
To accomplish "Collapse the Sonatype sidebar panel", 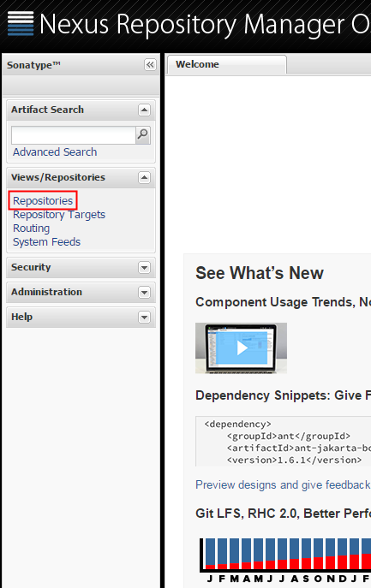I will (x=150, y=65).
